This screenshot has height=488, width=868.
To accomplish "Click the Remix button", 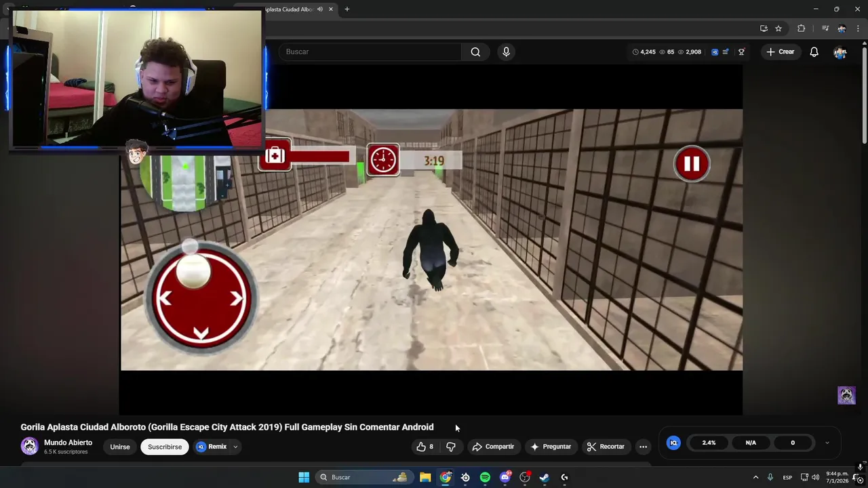I will [x=212, y=447].
